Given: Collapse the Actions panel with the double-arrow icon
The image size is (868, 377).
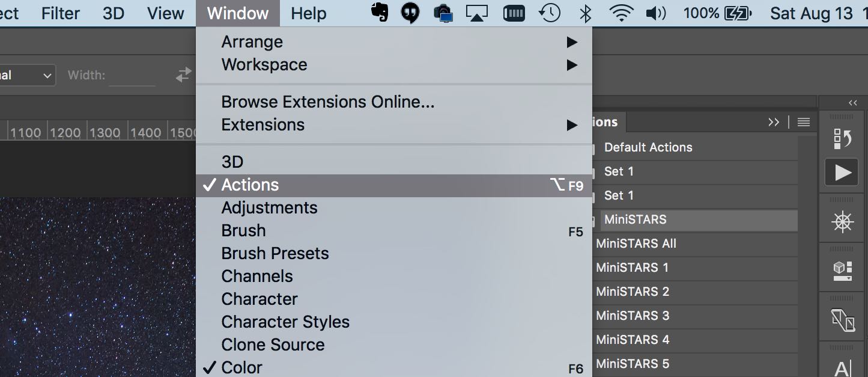Looking at the screenshot, I should (x=774, y=123).
